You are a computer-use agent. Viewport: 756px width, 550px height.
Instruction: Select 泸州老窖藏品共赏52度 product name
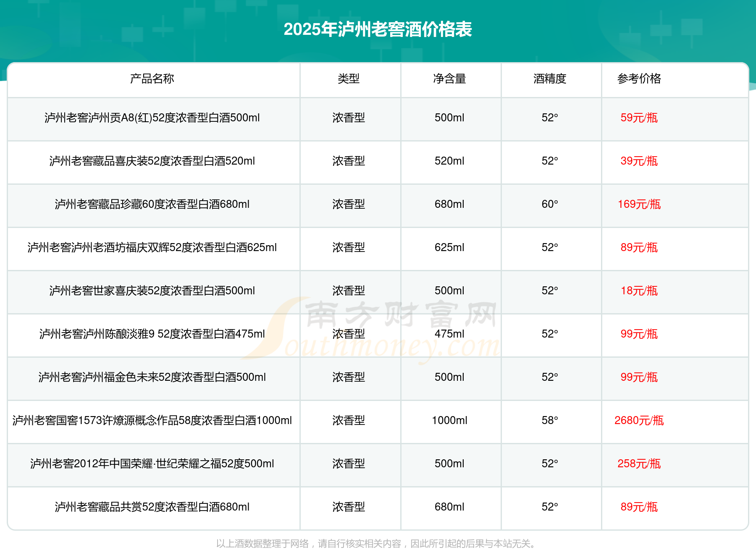[152, 507]
